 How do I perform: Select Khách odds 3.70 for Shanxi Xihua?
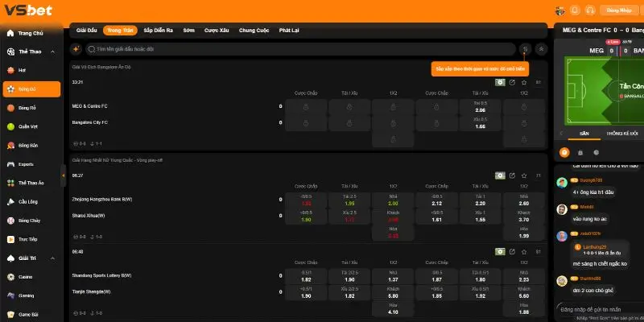(524, 217)
